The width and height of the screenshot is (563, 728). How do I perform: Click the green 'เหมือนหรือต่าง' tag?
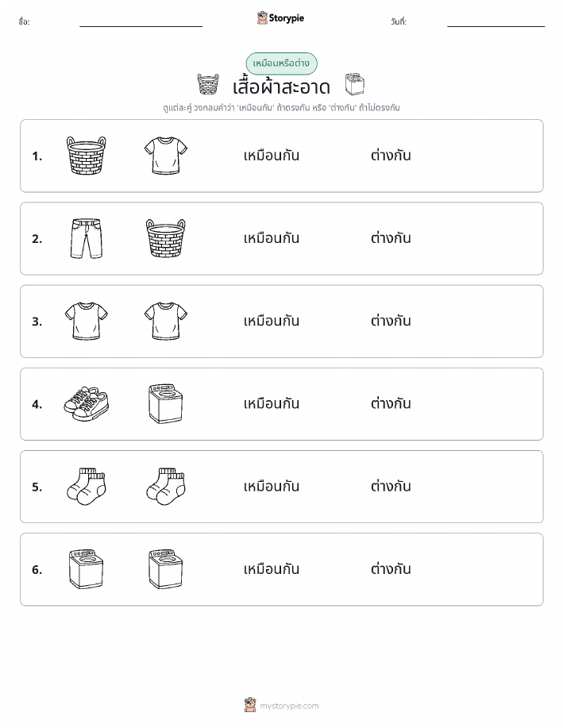(x=281, y=64)
